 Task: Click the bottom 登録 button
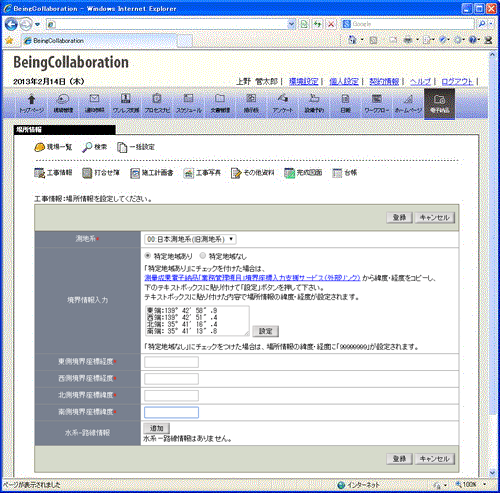pyautogui.click(x=399, y=459)
